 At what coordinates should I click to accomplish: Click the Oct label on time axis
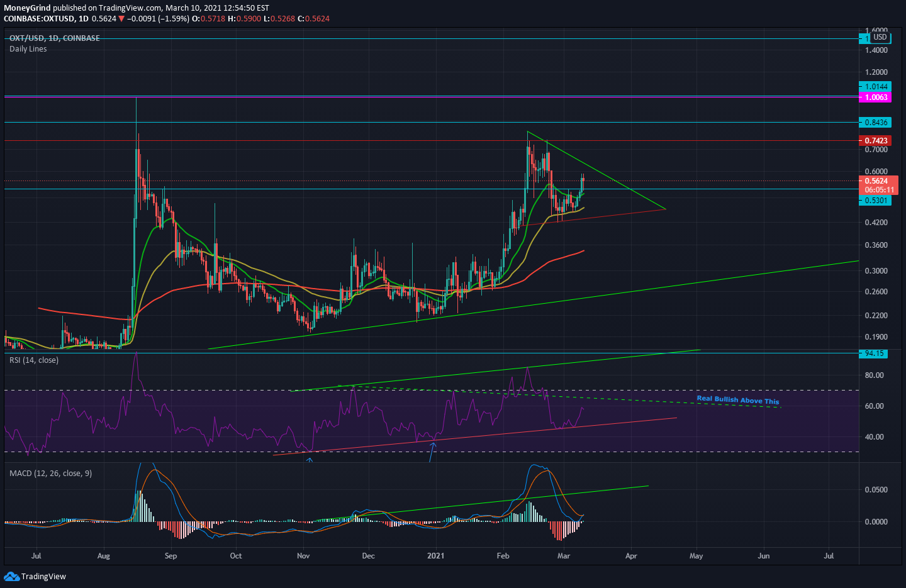click(x=236, y=556)
